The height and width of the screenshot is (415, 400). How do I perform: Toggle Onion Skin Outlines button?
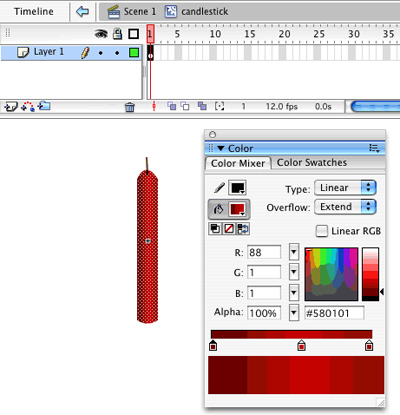point(185,106)
